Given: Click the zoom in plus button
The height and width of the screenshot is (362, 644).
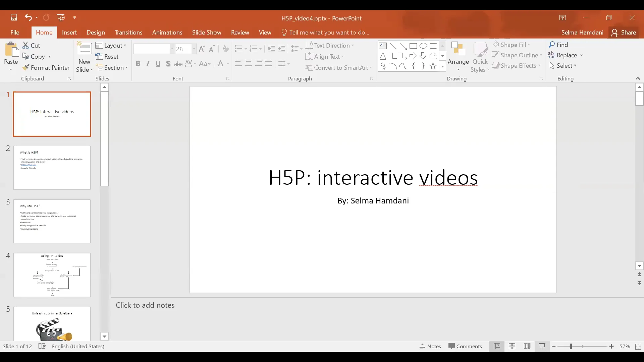Looking at the screenshot, I should click(x=611, y=346).
